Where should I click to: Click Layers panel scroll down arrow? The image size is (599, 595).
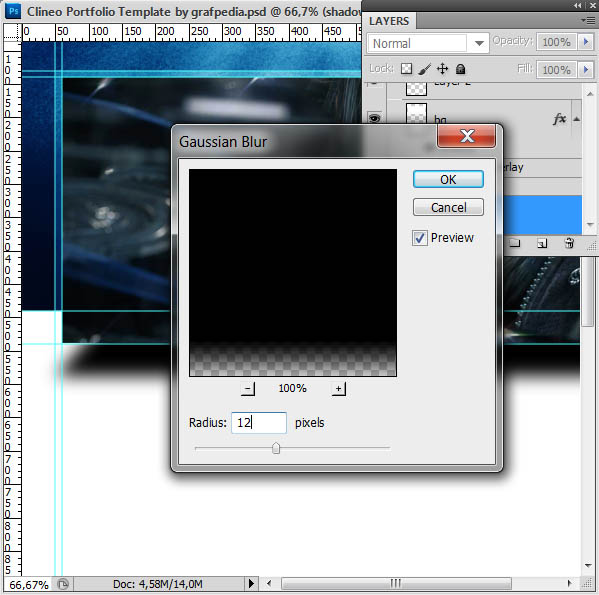590,225
